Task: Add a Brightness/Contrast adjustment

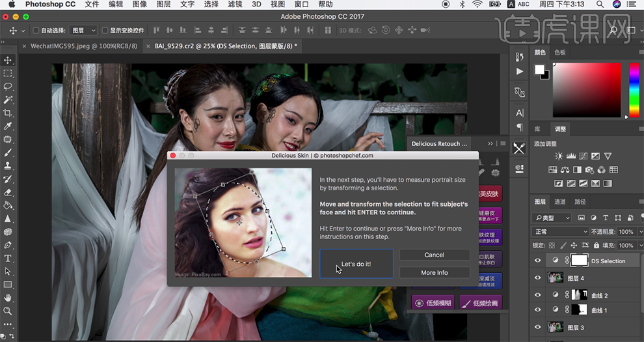Action: pyautogui.click(x=559, y=156)
